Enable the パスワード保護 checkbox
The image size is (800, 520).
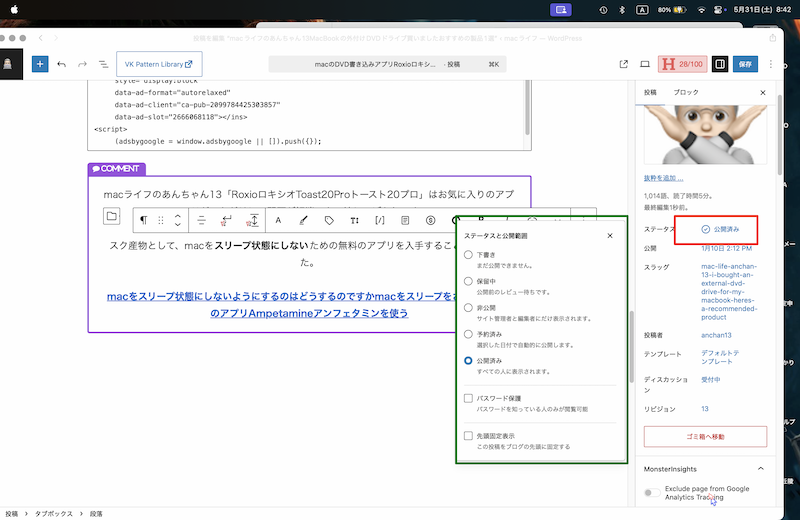(x=468, y=398)
